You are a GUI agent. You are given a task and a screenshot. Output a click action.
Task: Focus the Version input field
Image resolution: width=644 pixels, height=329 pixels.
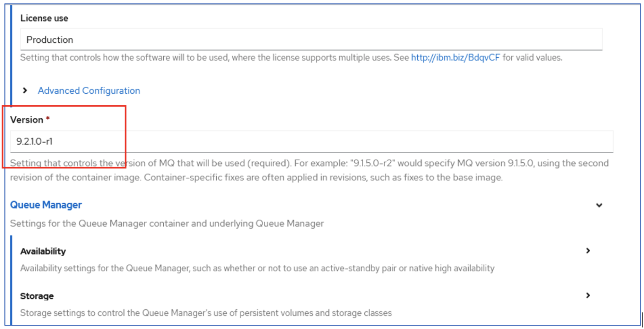311,141
